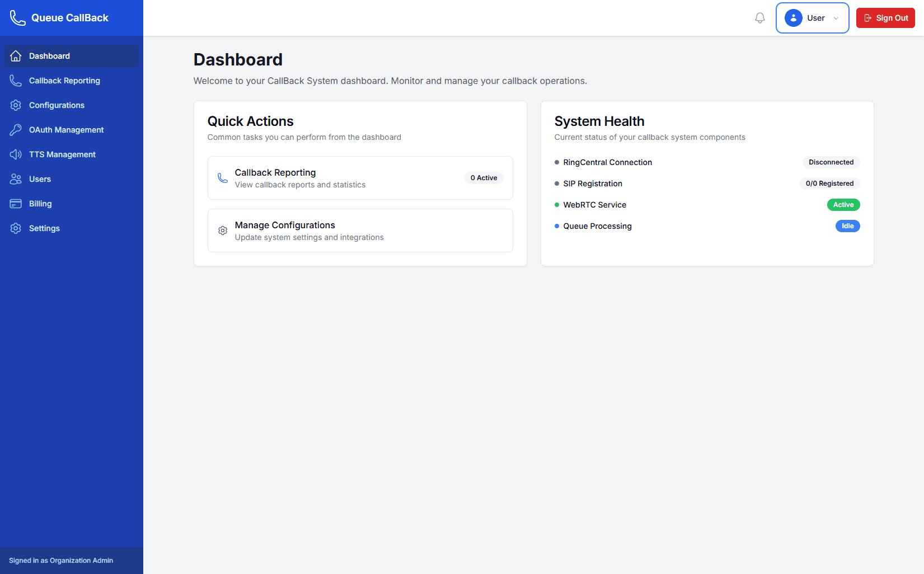Click the notification bell icon
This screenshot has width=924, height=574.
tap(759, 17)
